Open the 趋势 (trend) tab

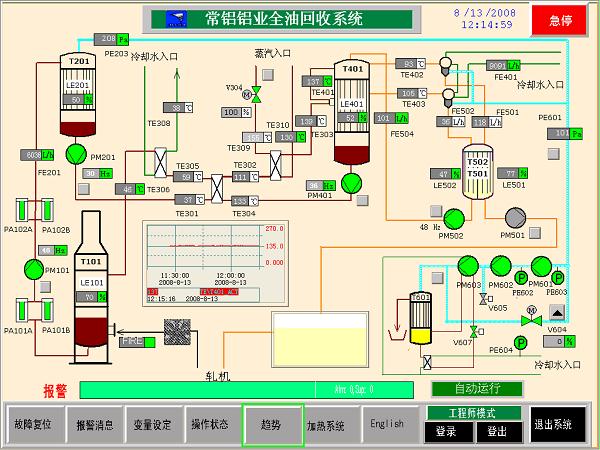pos(272,424)
